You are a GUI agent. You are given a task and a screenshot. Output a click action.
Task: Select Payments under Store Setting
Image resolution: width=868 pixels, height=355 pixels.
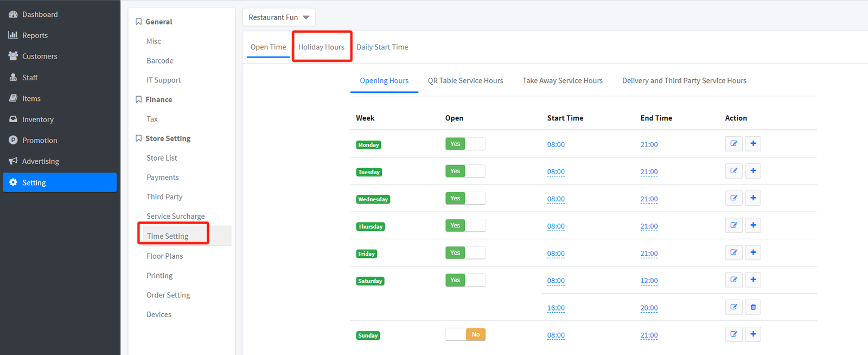coord(162,177)
